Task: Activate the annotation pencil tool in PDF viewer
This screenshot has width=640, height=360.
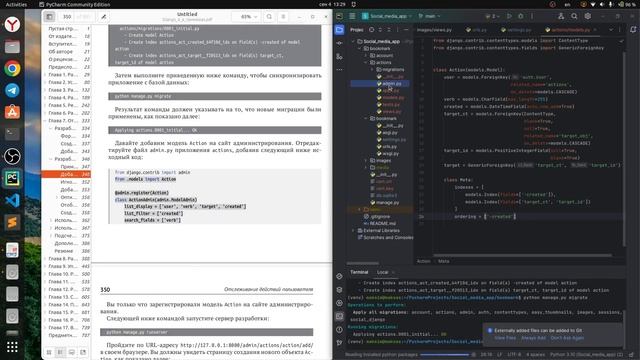Action: pos(104,17)
